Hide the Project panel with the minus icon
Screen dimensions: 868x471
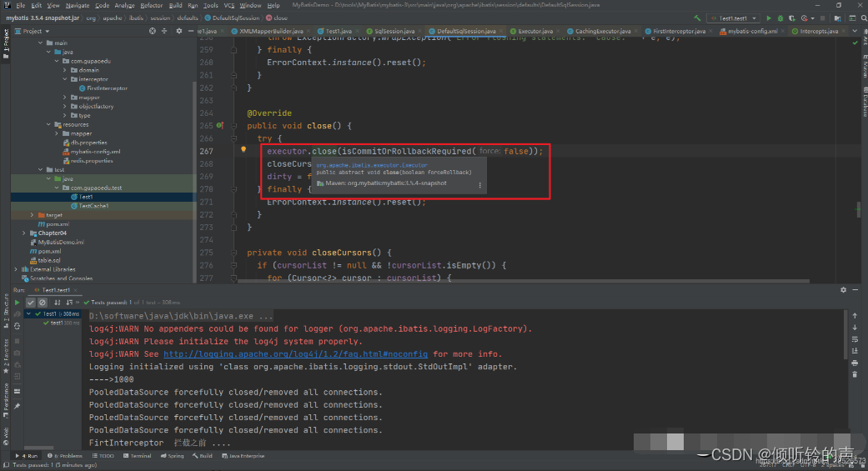pyautogui.click(x=190, y=31)
